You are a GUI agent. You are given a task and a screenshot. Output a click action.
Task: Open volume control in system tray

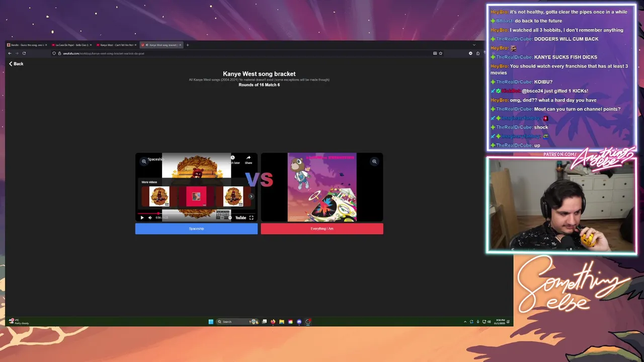point(489,322)
